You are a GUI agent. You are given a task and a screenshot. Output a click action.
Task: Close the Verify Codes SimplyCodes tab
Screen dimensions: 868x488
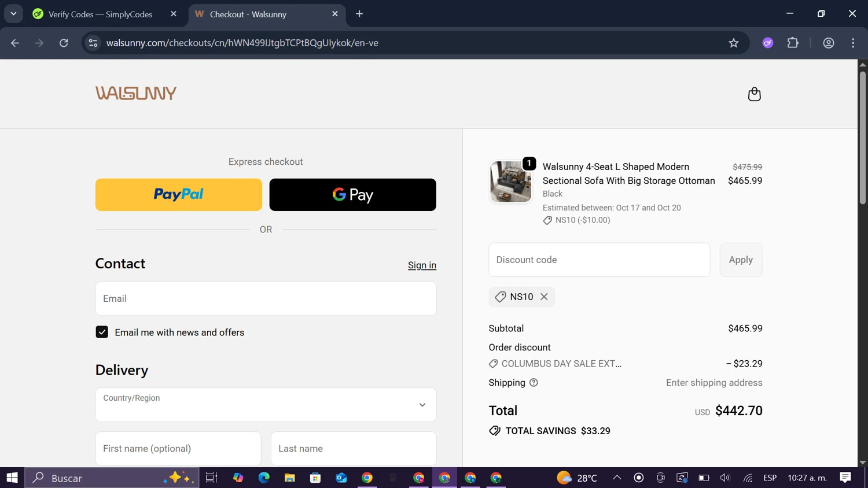[x=174, y=14]
